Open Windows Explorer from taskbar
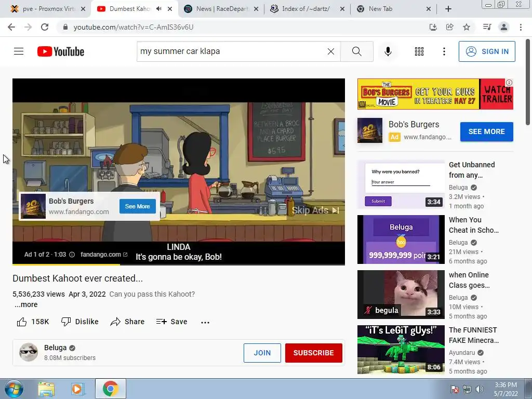This screenshot has height=399, width=532. pyautogui.click(x=46, y=389)
